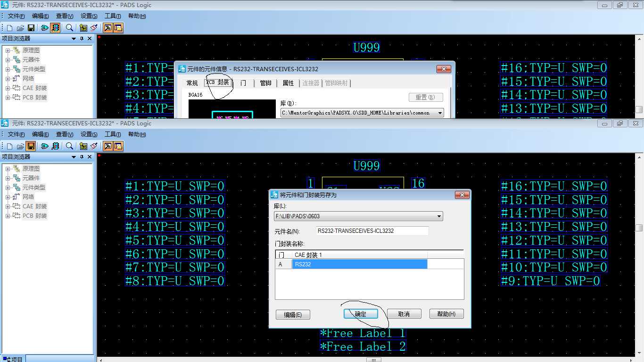
Task: Click 帮助(H) button in save-as dialog
Action: 446,314
